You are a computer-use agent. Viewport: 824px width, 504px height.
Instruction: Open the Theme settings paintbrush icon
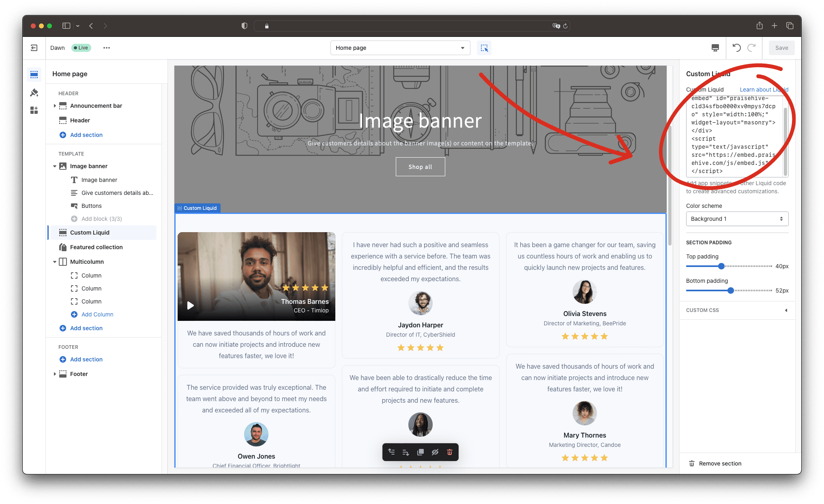34,93
